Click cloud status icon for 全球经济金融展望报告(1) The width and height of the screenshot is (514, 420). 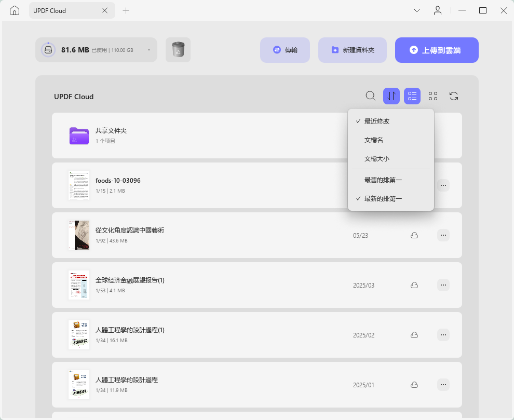(414, 285)
